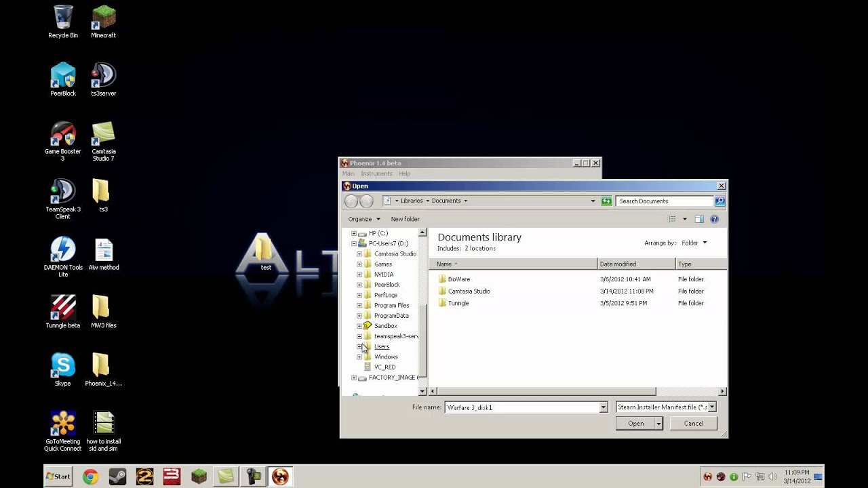The height and width of the screenshot is (488, 868).
Task: Click the Forward arrow in Open dialog
Action: pyautogui.click(x=366, y=201)
